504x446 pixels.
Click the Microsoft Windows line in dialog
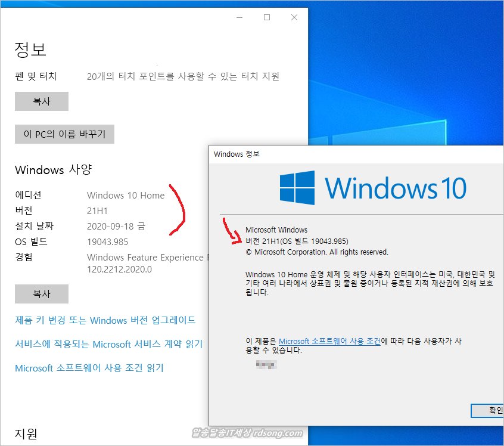pos(276,230)
